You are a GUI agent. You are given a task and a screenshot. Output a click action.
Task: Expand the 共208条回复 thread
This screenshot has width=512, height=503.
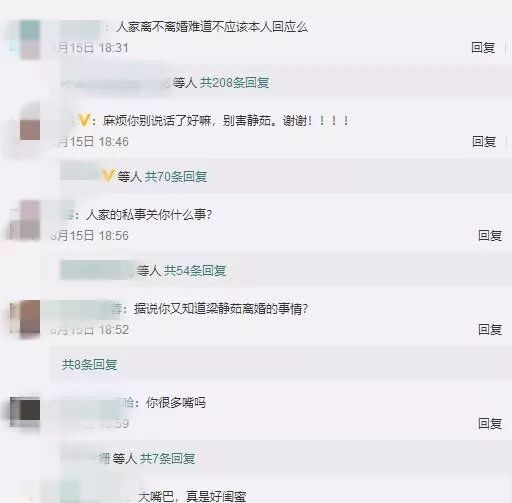coord(234,83)
